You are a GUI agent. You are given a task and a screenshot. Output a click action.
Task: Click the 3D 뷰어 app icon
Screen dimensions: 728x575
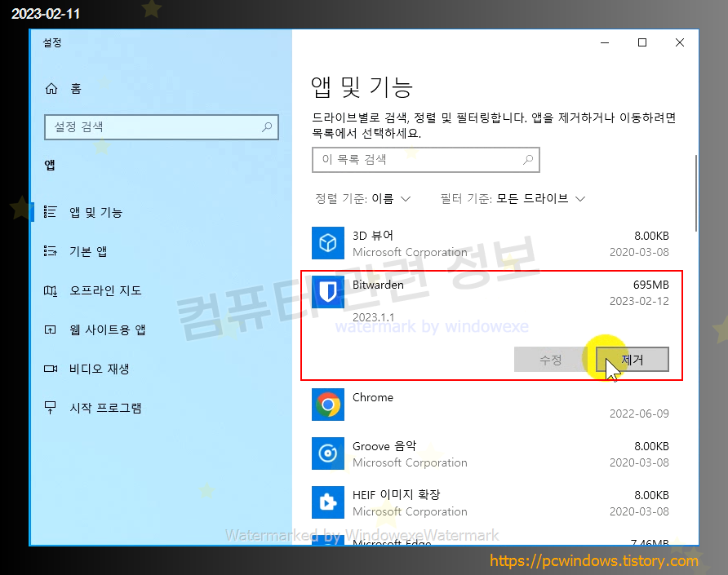(x=328, y=243)
